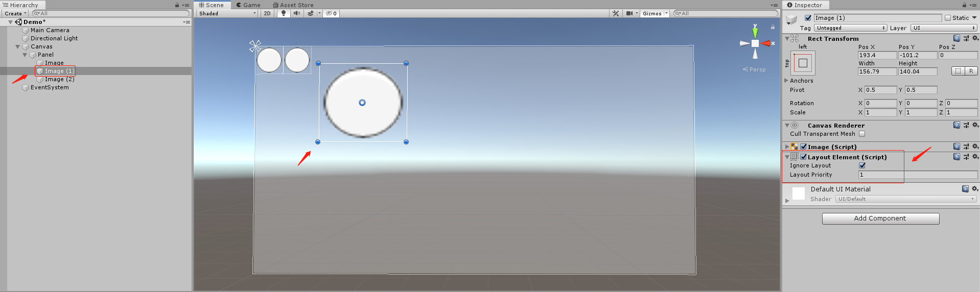Screen dimensions: 980x292
Task: Open Canvas Renderer preset selector icon
Action: click(966, 125)
